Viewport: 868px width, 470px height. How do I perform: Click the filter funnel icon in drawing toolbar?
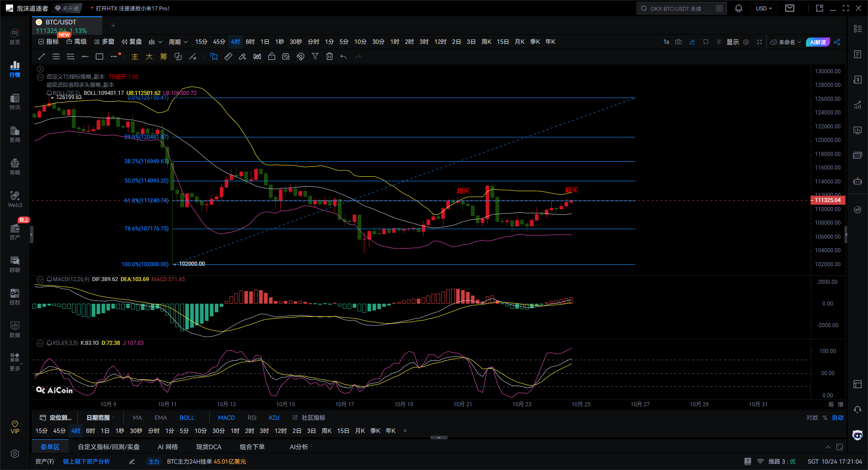pyautogui.click(x=315, y=56)
